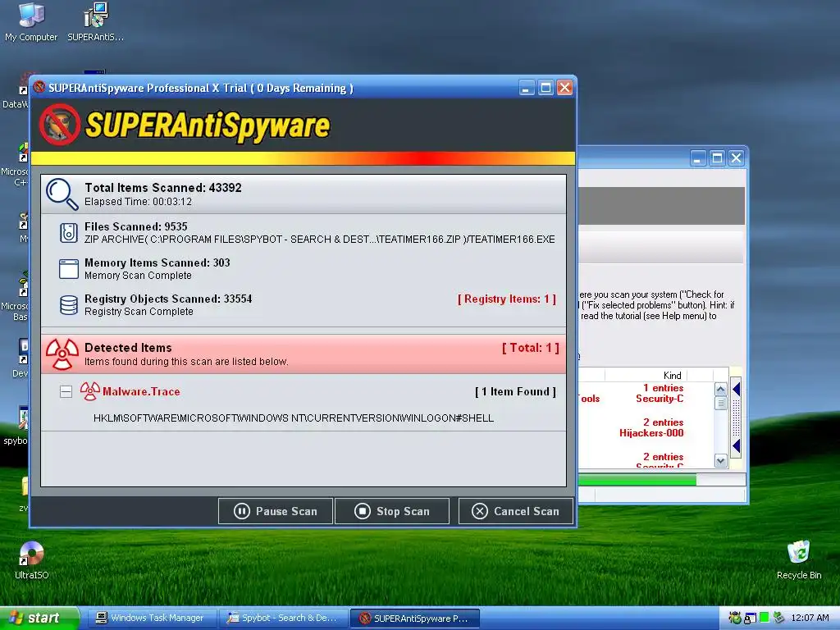Collapse the Malware.Trace detected group

pyautogui.click(x=66, y=391)
